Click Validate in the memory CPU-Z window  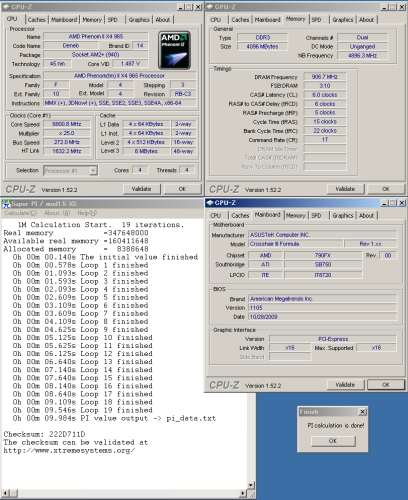click(345, 189)
